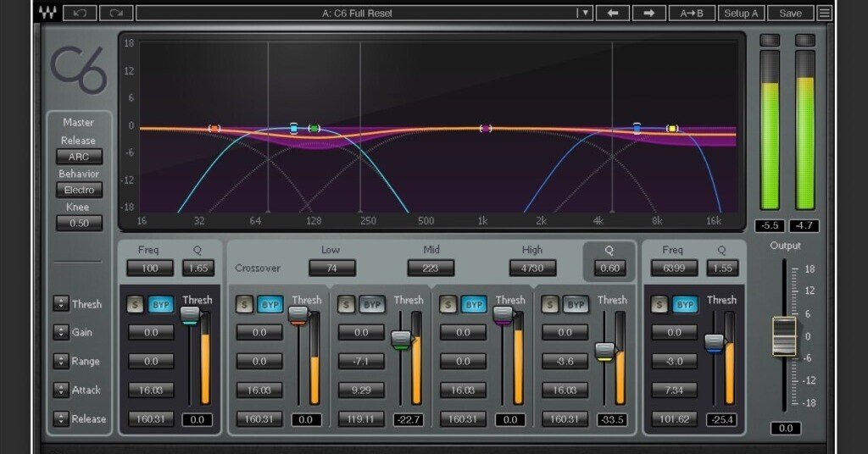The height and width of the screenshot is (454, 868).
Task: Solo the fourth crossover band with threshold -33.5
Action: [549, 304]
